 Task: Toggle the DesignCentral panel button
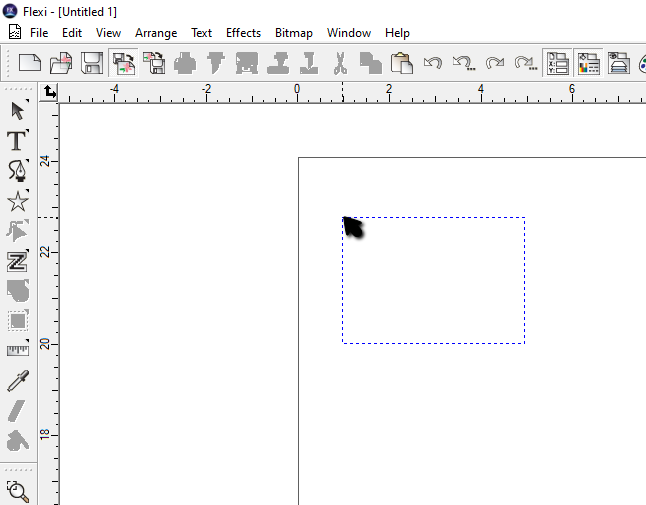557,64
